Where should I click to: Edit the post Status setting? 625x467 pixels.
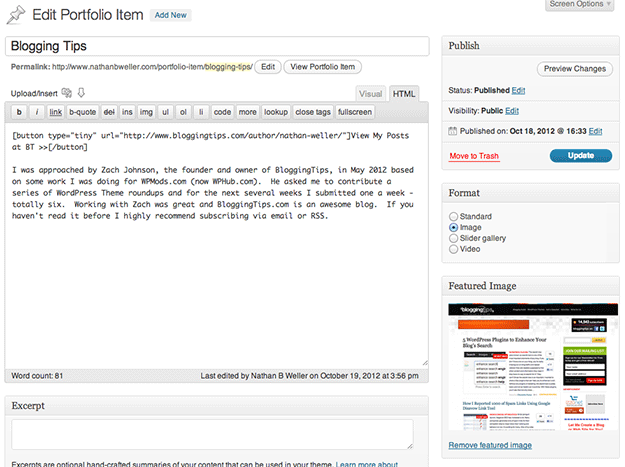pyautogui.click(x=519, y=90)
